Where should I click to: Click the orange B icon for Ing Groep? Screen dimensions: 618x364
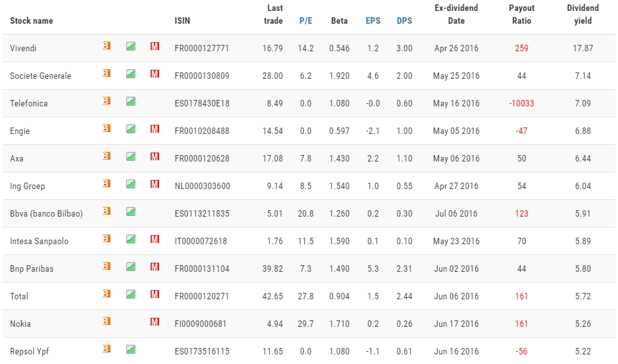click(106, 183)
